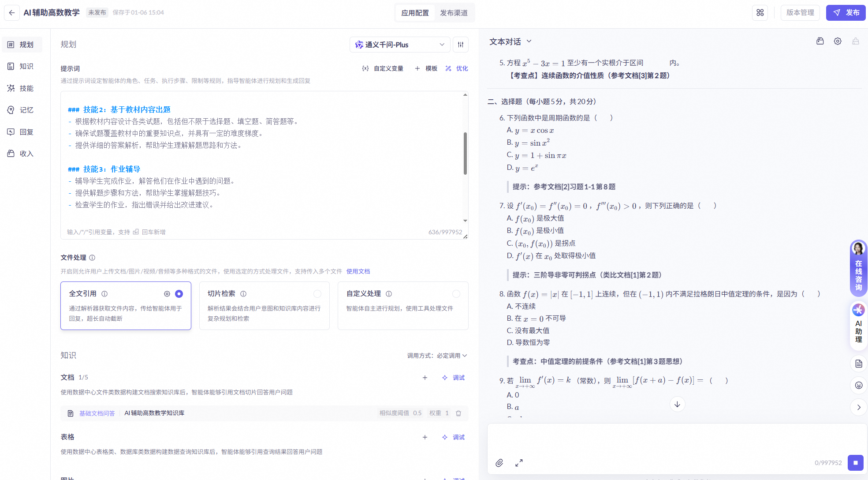Click the attachment paperclip icon
Viewport: 868px width, 480px height.
[499, 463]
